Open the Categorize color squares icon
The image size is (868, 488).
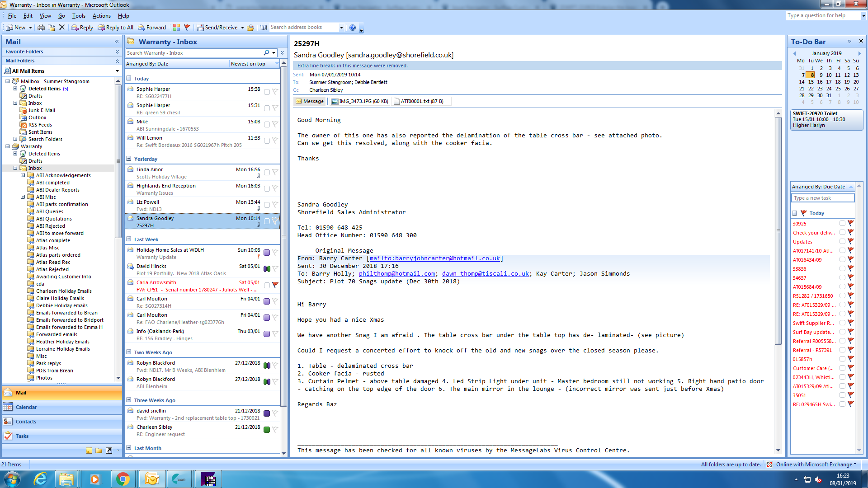[x=176, y=28]
